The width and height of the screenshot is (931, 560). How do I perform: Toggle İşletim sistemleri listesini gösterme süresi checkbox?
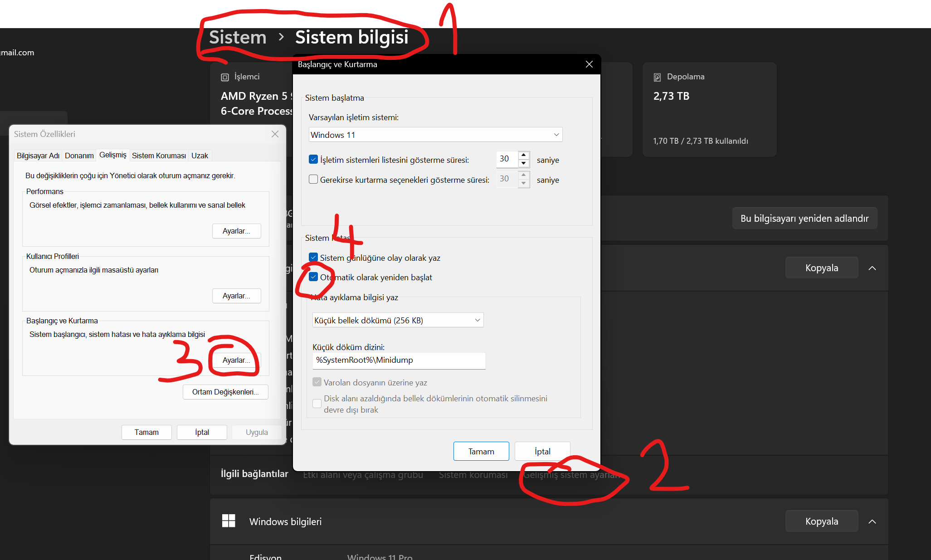pyautogui.click(x=313, y=160)
